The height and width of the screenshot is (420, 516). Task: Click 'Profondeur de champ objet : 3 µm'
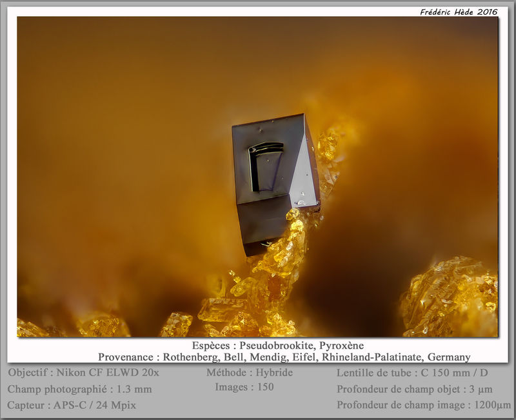pyautogui.click(x=415, y=389)
